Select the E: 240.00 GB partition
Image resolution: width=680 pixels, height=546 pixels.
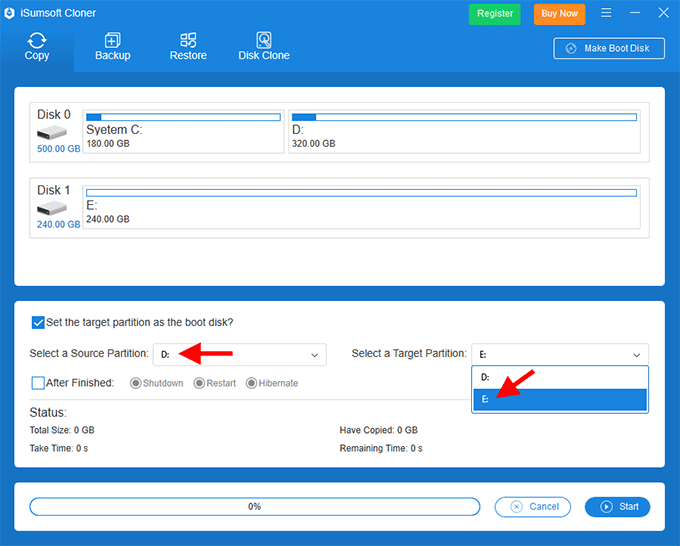coord(362,207)
